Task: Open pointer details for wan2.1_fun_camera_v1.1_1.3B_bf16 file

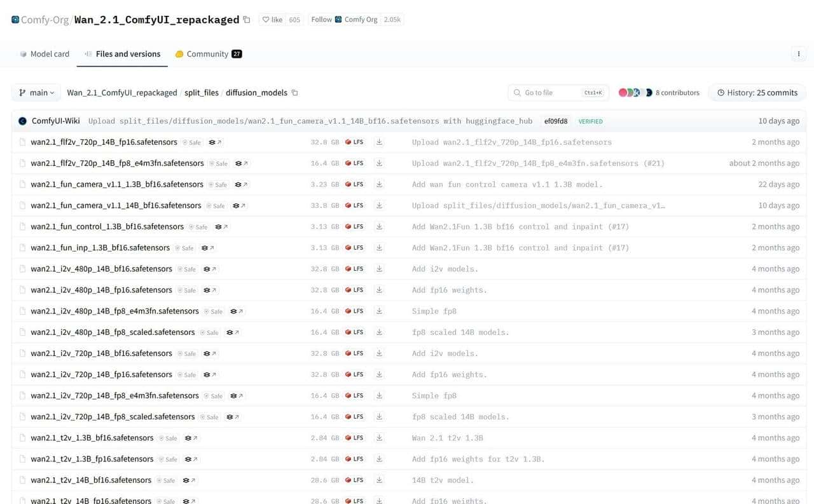Action: [x=242, y=184]
